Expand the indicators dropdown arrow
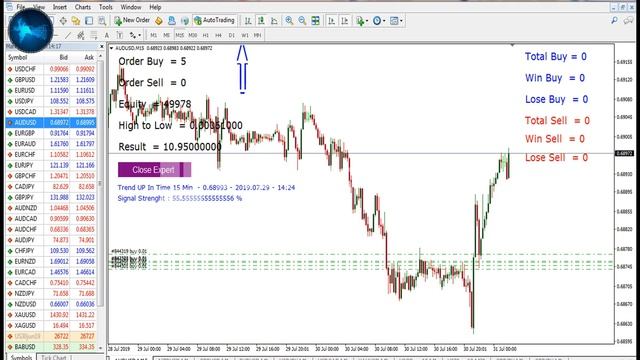 pyautogui.click(x=367, y=21)
